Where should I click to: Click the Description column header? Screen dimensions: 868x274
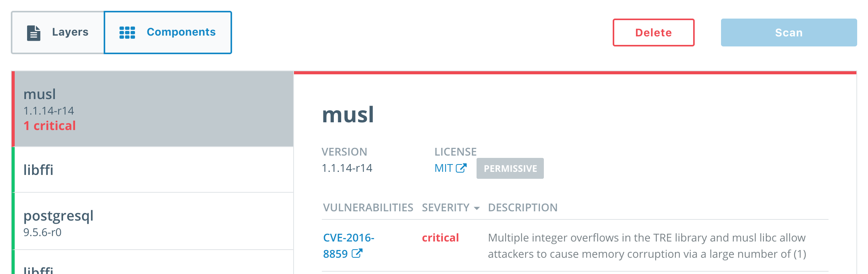coord(523,207)
